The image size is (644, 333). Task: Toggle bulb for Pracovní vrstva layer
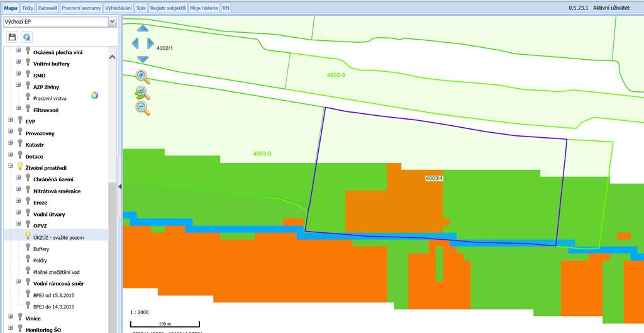click(x=28, y=96)
